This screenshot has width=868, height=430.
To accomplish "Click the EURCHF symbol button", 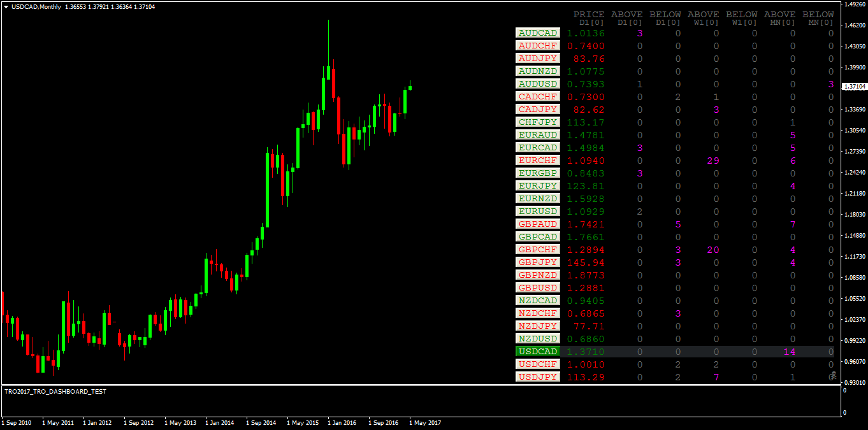I will point(538,161).
